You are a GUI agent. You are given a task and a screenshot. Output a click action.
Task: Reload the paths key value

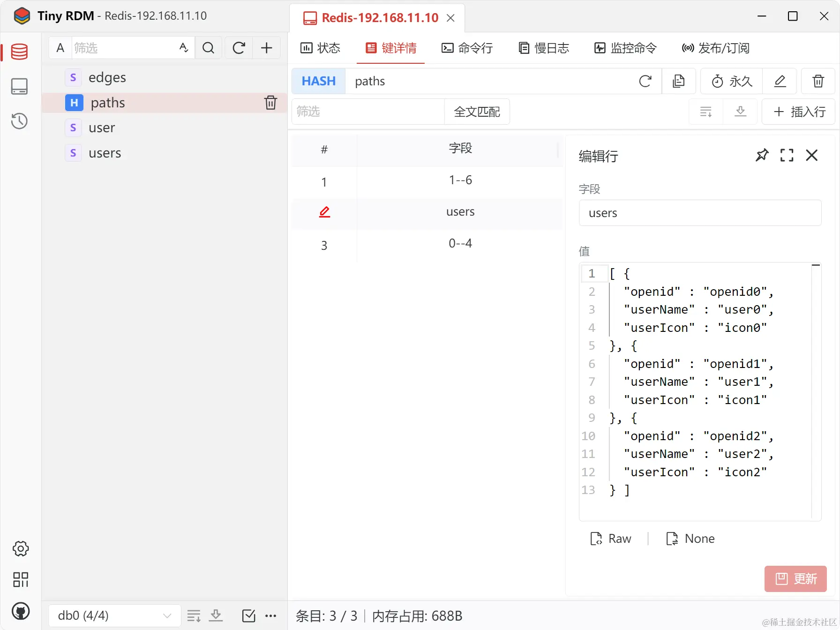coord(645,81)
